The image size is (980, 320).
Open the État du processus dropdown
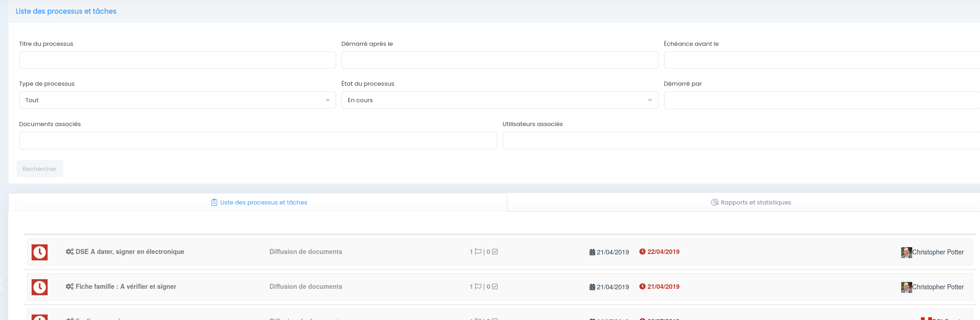(500, 100)
